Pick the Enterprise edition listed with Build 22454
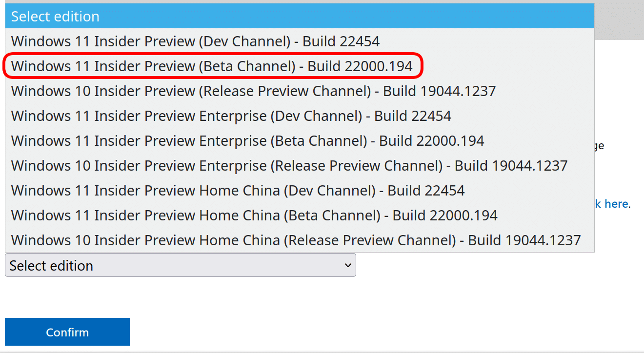Viewport: 644px width, 353px height. point(231,116)
